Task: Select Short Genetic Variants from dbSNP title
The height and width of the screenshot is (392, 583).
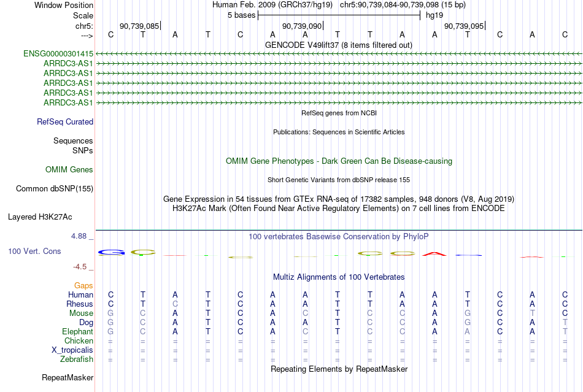Action: [339, 180]
